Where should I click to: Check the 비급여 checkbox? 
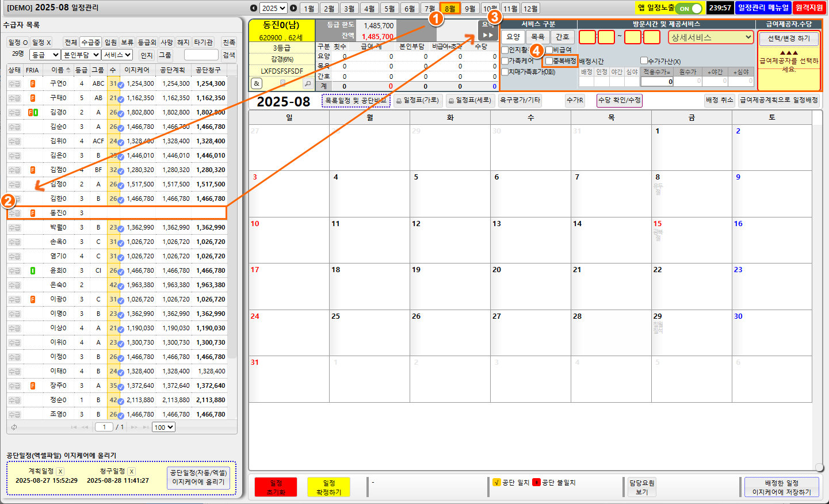pyautogui.click(x=549, y=50)
